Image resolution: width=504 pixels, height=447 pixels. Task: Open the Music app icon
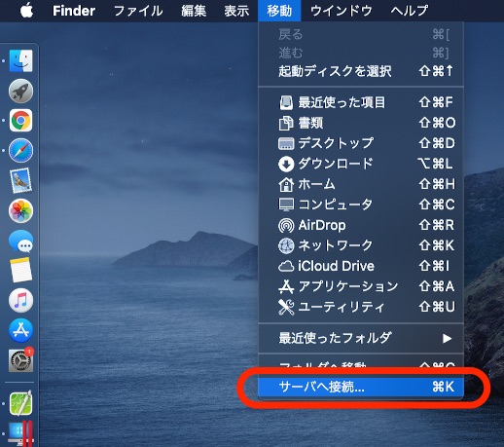click(20, 300)
